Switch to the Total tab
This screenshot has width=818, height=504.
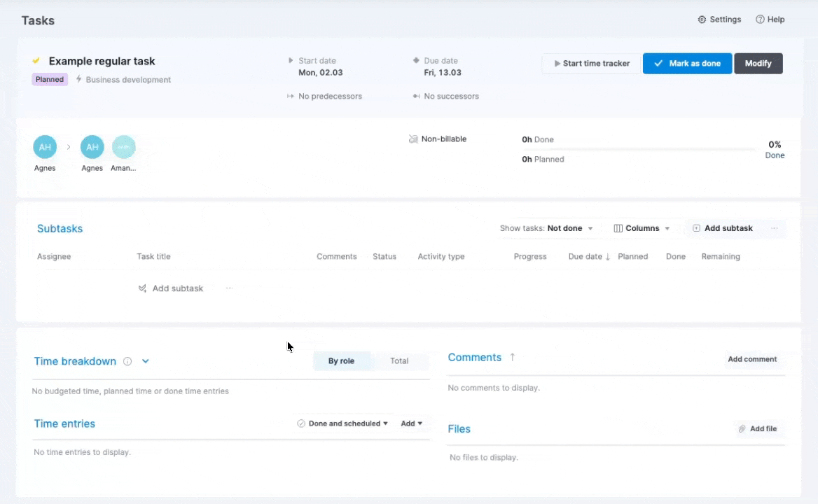click(x=400, y=360)
